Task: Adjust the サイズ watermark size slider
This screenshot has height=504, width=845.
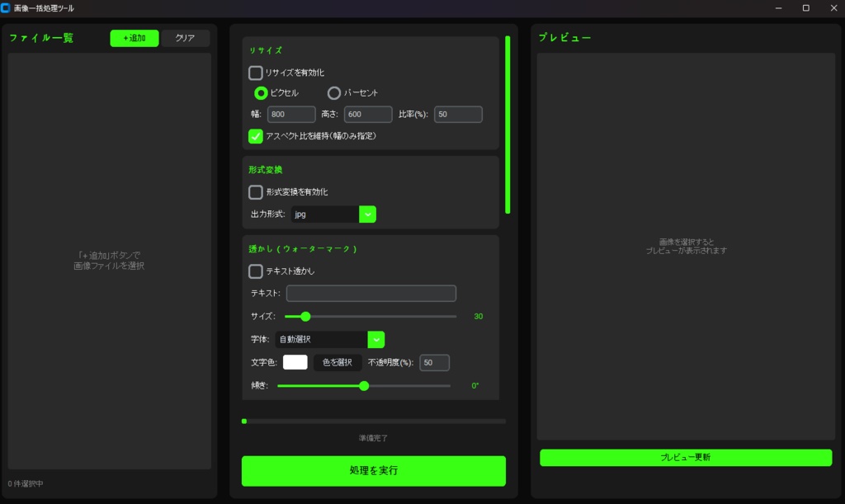Action: 305,316
